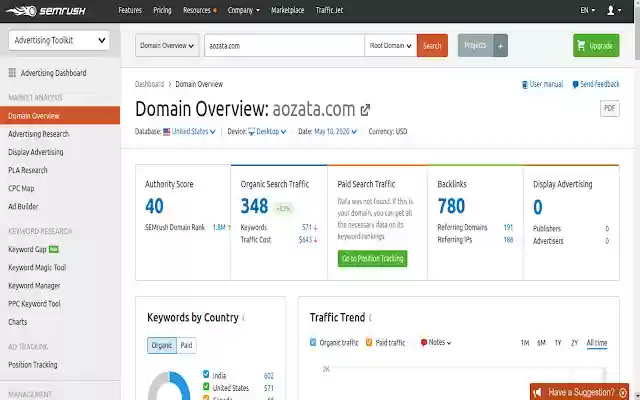Uncheck the India country checkbox
The height and width of the screenshot is (400, 640).
[206, 375]
